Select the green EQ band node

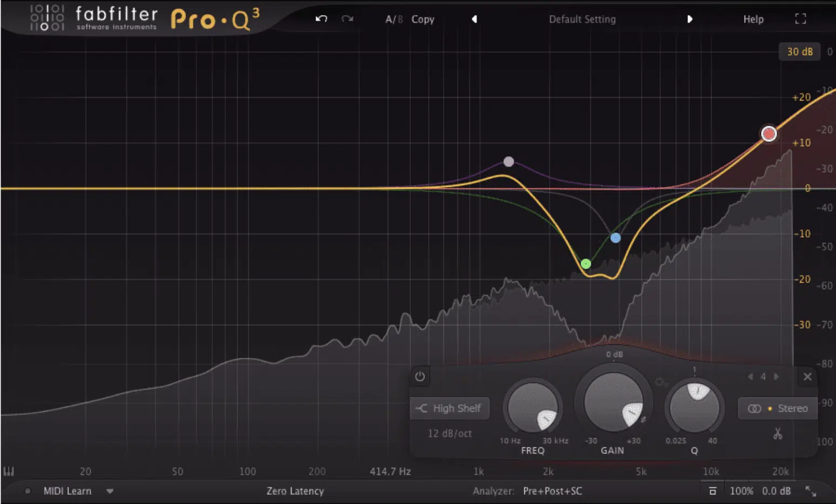click(x=586, y=264)
